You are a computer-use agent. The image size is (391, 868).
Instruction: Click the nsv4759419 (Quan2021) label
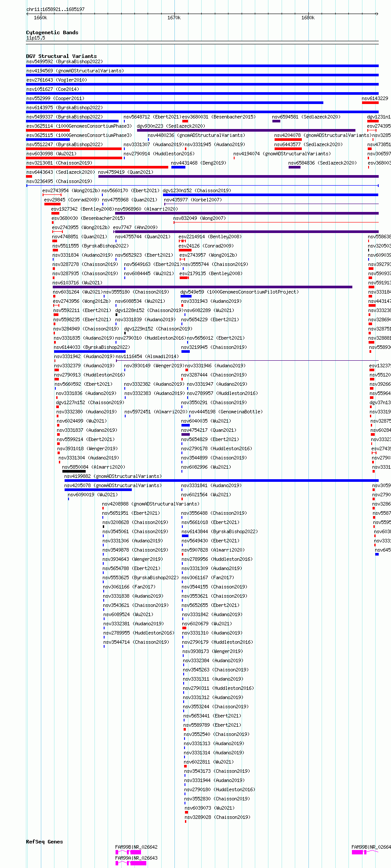pyautogui.click(x=126, y=172)
